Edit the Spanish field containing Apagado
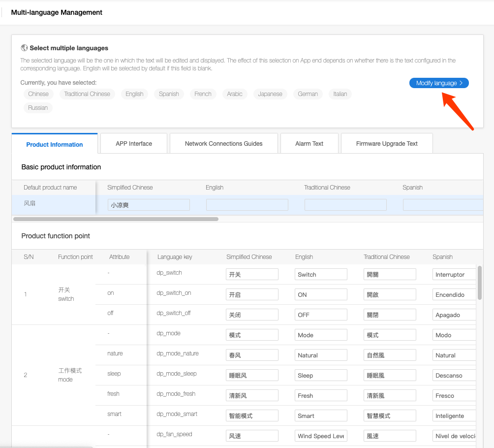 click(454, 315)
